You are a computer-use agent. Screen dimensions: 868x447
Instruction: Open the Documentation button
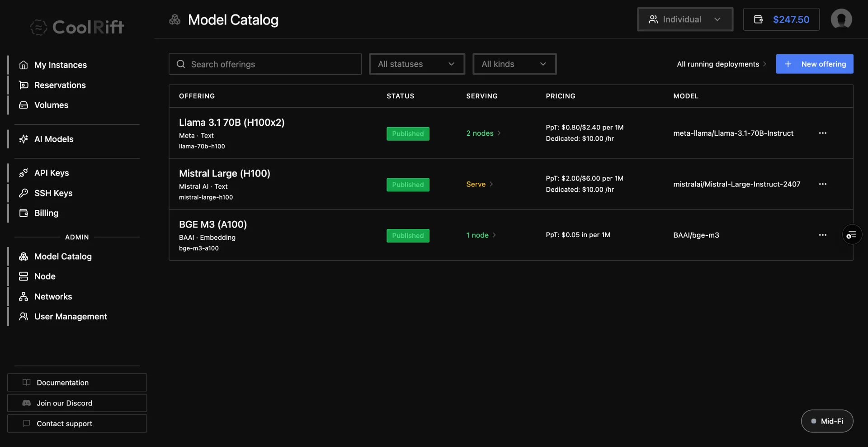click(77, 382)
